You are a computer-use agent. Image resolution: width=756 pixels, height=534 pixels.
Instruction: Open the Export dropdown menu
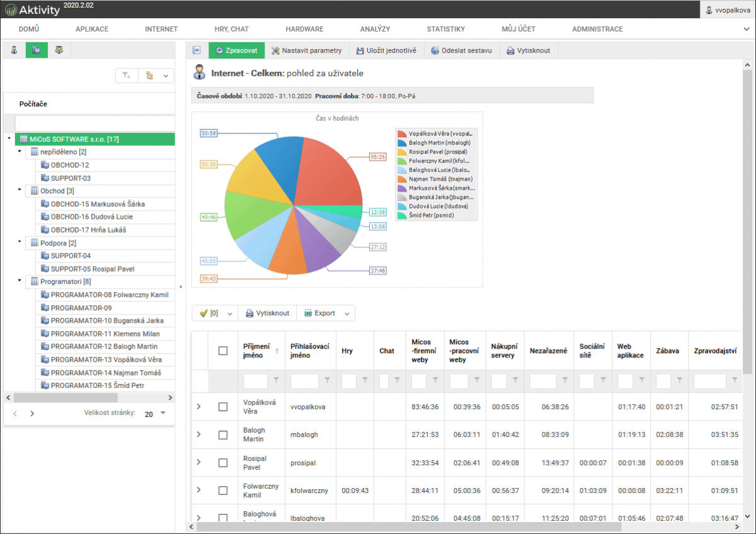(x=326, y=313)
